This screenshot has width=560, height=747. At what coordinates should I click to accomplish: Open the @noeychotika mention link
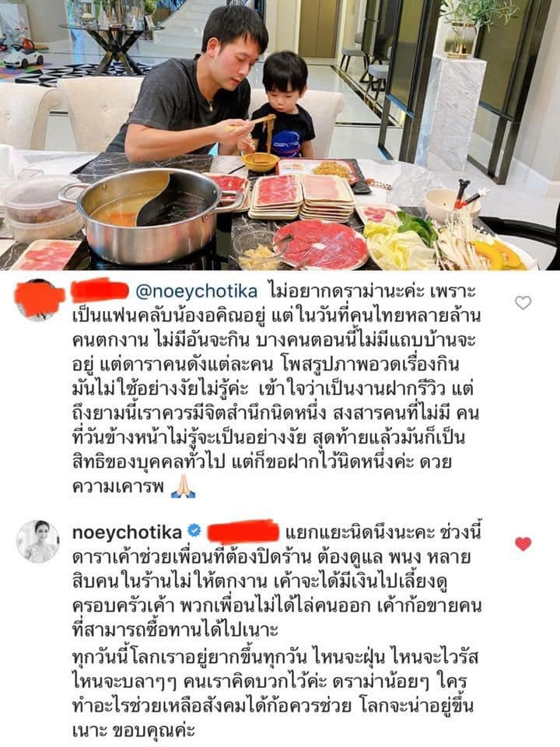pyautogui.click(x=196, y=291)
